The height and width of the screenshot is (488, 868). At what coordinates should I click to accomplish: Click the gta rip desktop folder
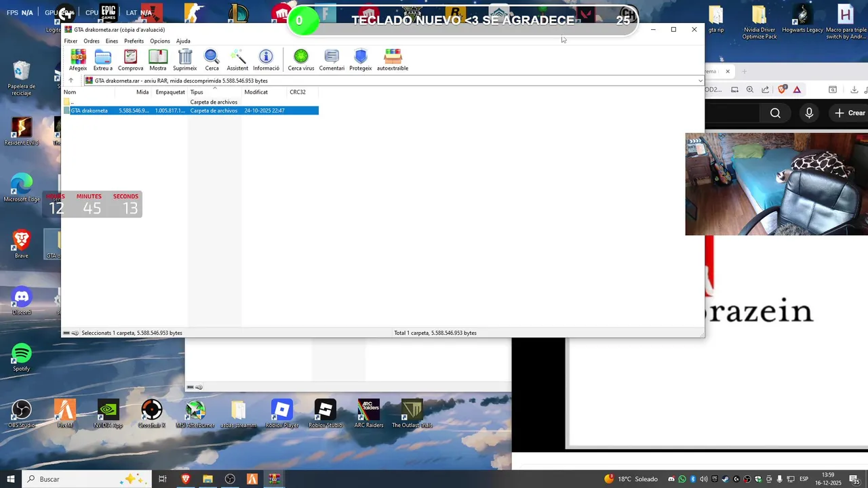tap(716, 19)
